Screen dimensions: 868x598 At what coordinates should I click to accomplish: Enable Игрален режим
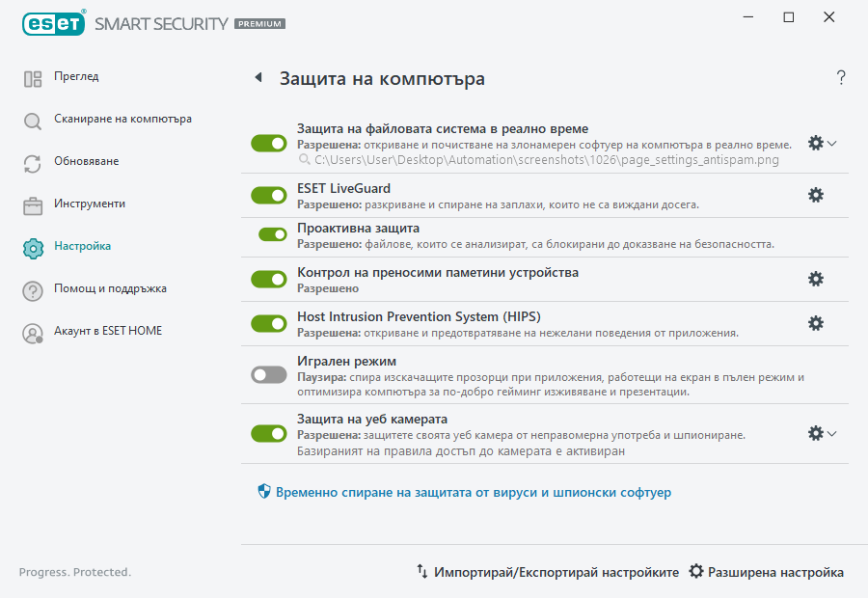coord(268,374)
